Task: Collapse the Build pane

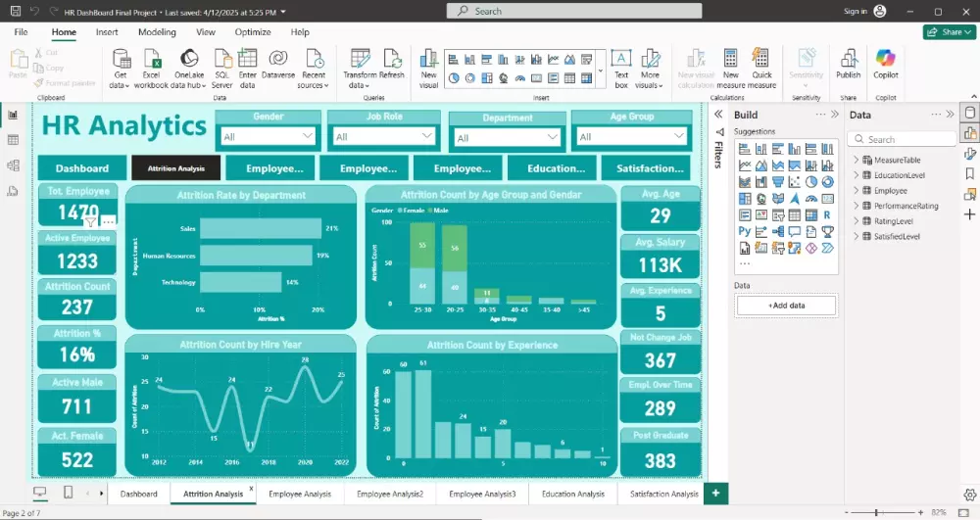Action: pos(834,115)
